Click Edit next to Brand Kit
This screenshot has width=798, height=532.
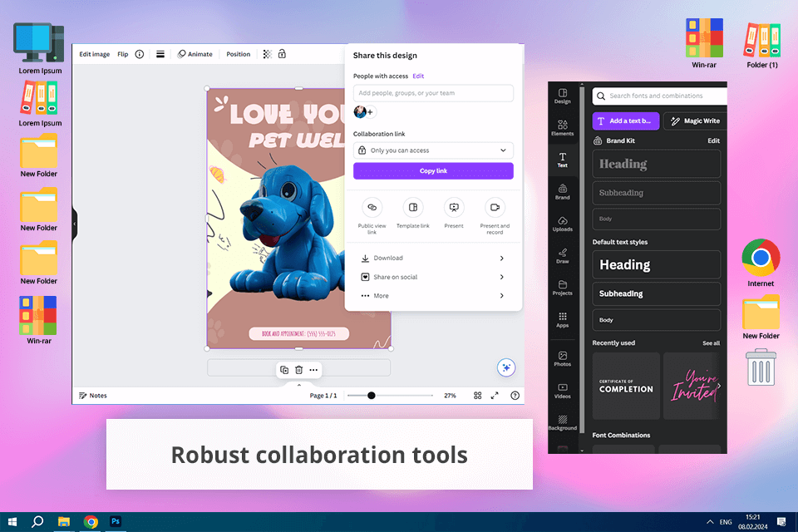tap(713, 140)
